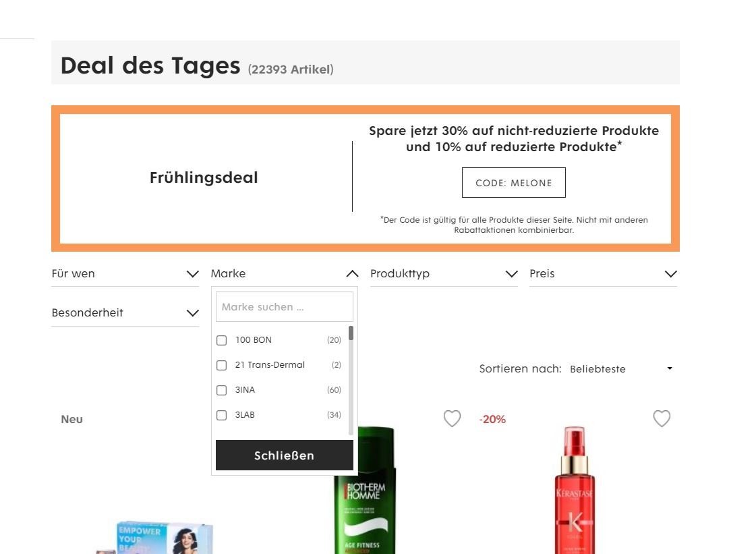Open the Für wen filter label
The height and width of the screenshot is (554, 756).
click(74, 273)
